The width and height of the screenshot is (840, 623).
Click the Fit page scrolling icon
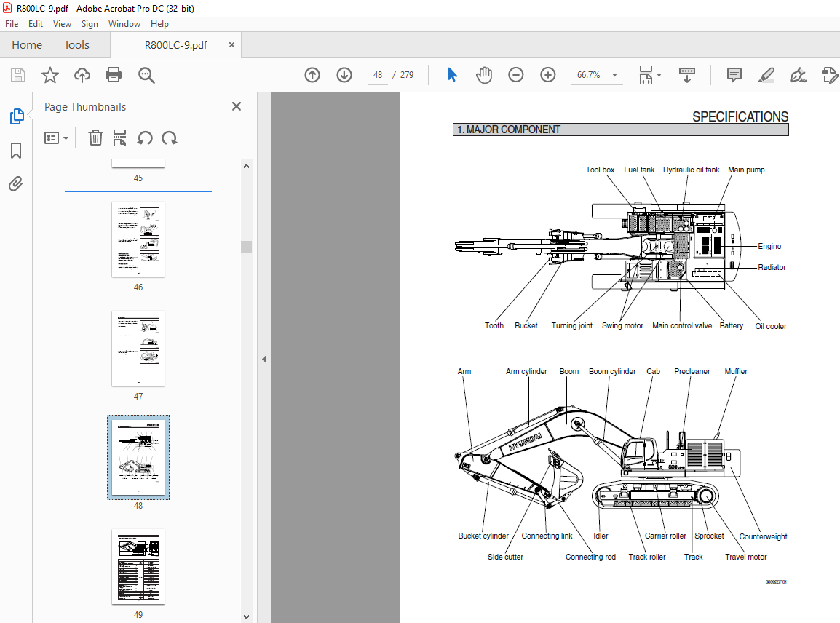pos(646,75)
